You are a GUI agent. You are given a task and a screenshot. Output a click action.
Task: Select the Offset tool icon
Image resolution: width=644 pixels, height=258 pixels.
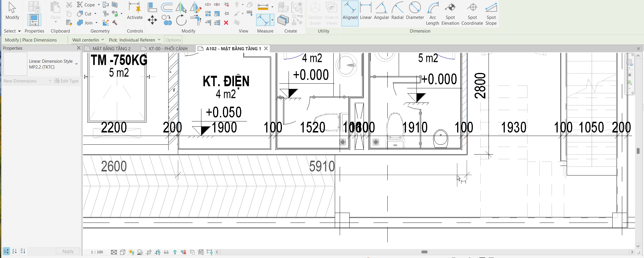click(167, 7)
